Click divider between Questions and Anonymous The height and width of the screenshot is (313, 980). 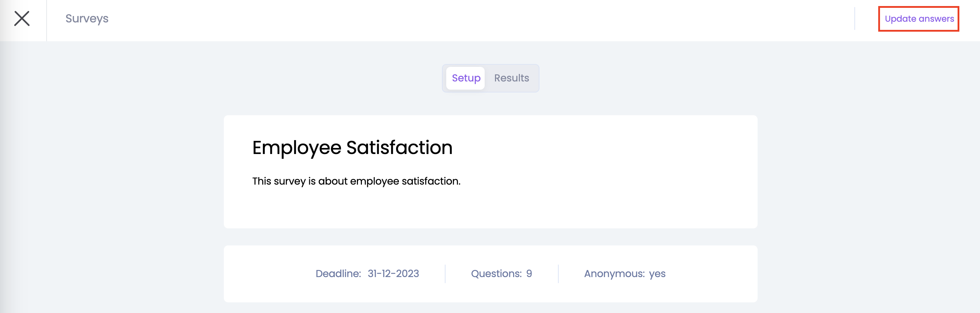[x=558, y=274]
